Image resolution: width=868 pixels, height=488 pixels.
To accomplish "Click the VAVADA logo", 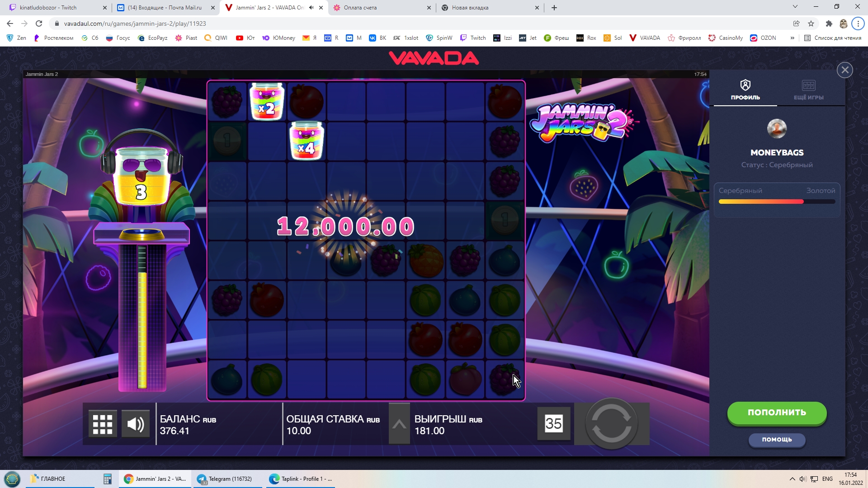I will click(434, 58).
